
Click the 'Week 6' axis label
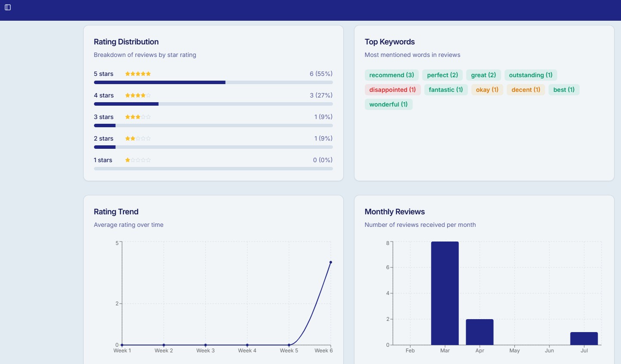[x=323, y=351]
